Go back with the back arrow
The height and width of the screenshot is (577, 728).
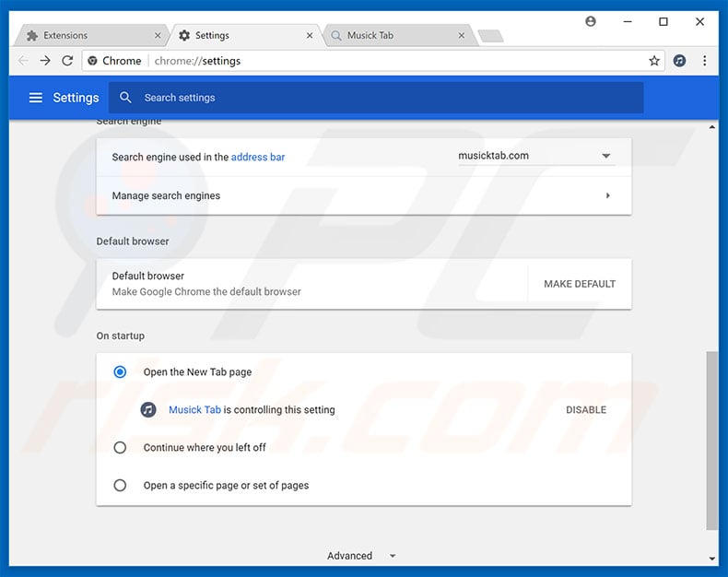coord(23,61)
